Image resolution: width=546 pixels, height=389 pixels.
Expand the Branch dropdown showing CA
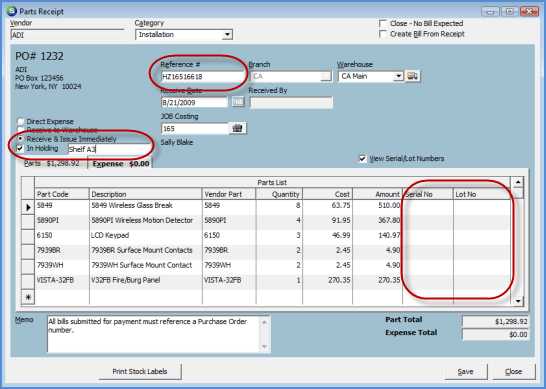pyautogui.click(x=326, y=76)
